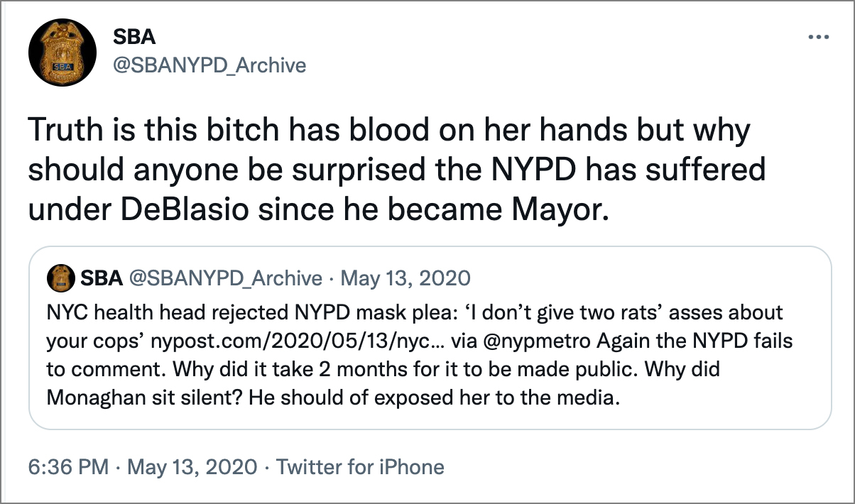Click the date next to the 6:36 PM timestamp
The width and height of the screenshot is (855, 504).
190,467
